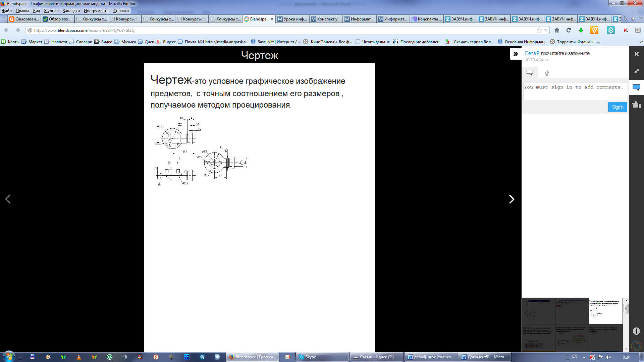Click the Firefox home icon
Screen dimensions: 644x362
(557, 30)
